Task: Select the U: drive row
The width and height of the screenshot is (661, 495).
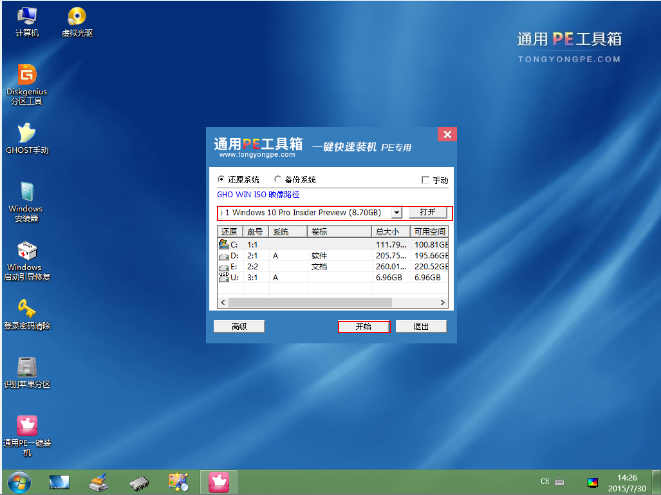Action: 333,277
